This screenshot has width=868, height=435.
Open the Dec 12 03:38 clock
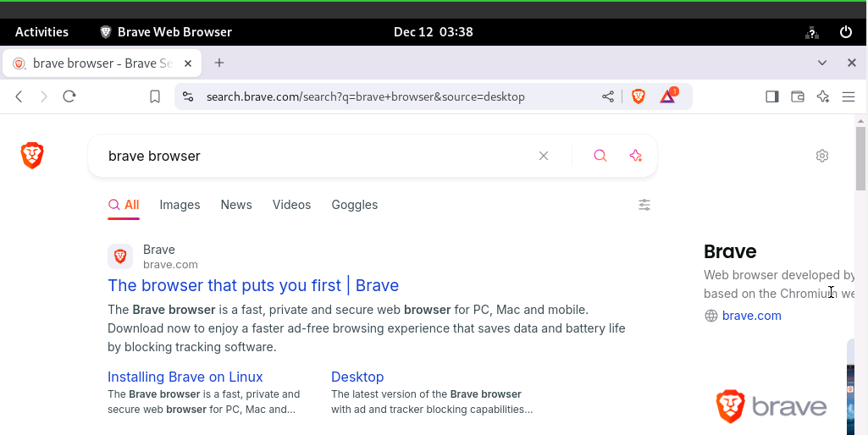(434, 32)
